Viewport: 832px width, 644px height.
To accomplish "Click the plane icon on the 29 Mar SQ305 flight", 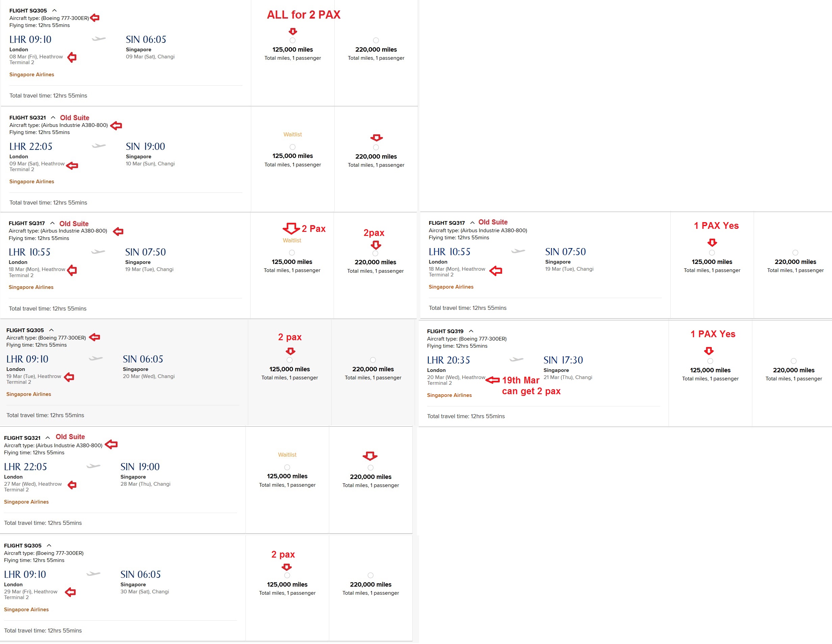I will click(x=93, y=574).
